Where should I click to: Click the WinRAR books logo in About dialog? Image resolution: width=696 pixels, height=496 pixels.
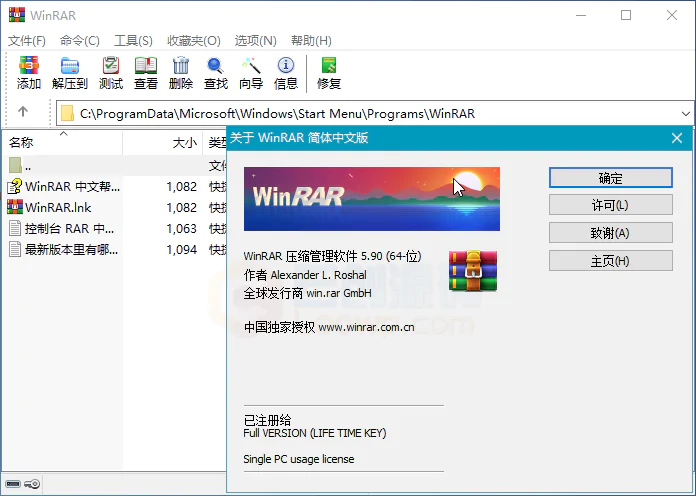[x=473, y=270]
